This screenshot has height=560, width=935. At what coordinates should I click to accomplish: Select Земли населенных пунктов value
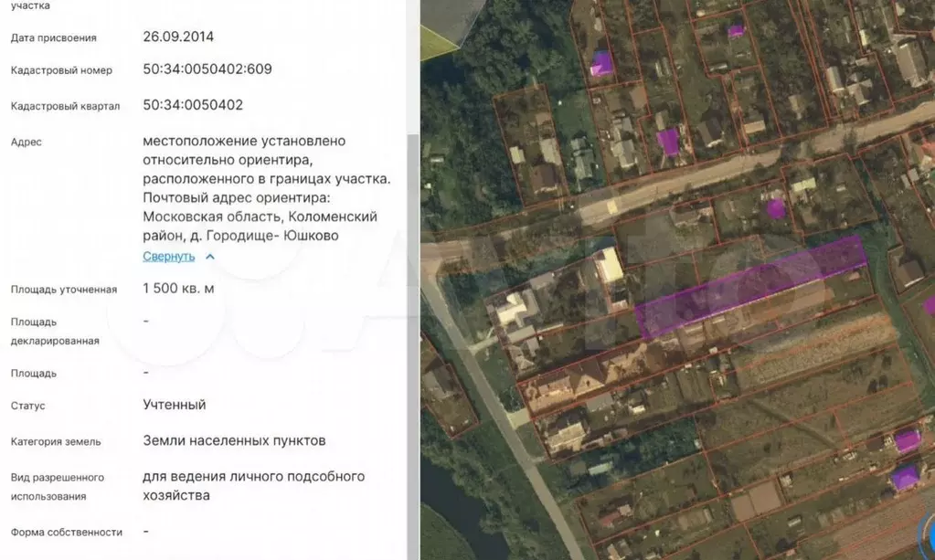pyautogui.click(x=234, y=440)
